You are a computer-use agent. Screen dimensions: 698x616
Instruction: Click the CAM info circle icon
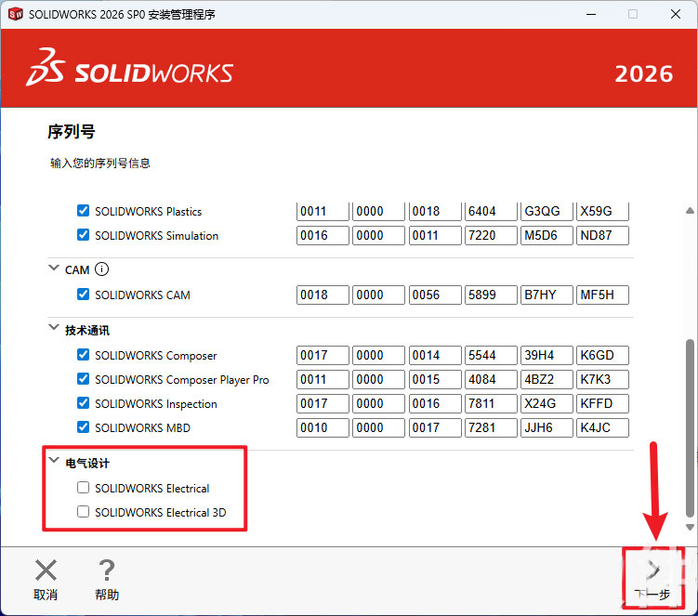[102, 269]
